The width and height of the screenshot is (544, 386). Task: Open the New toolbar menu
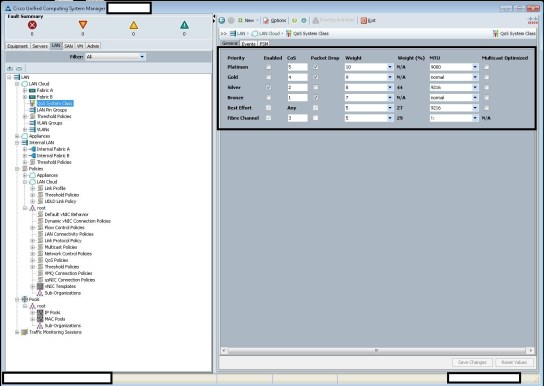coord(248,20)
